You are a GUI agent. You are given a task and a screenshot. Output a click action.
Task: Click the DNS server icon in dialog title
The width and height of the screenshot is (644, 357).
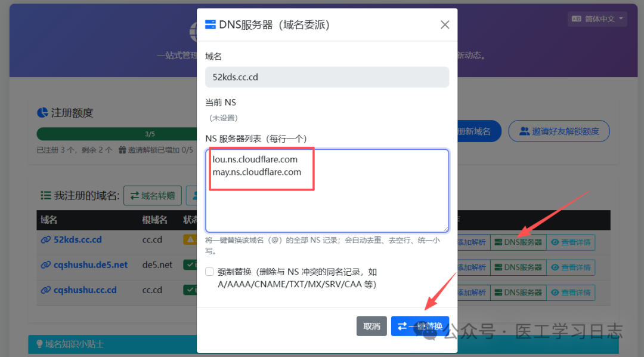click(210, 24)
